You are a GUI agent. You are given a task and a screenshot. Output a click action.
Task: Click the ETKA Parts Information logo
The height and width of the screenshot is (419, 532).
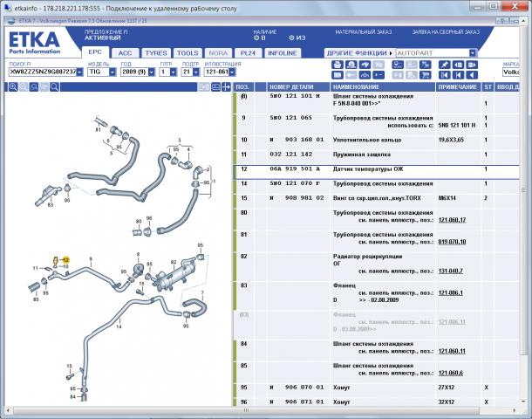click(34, 43)
